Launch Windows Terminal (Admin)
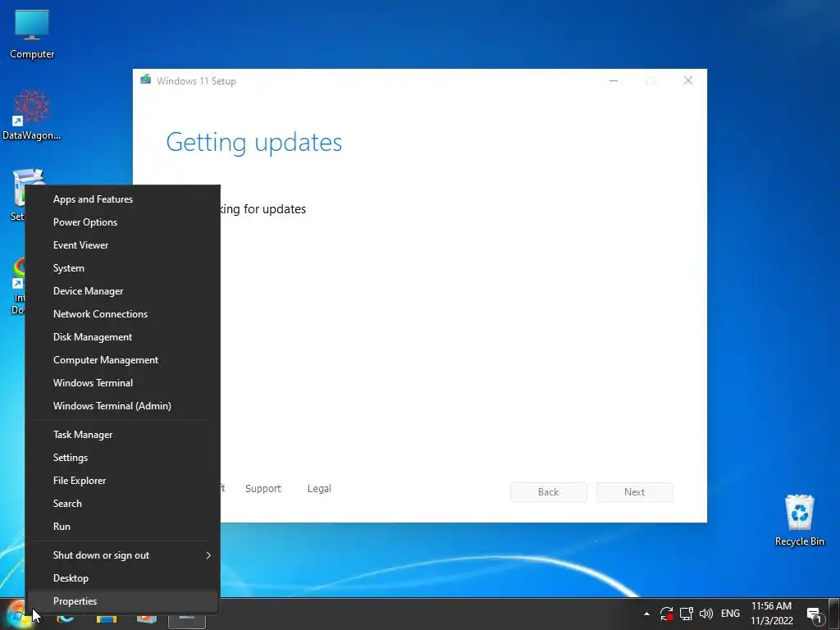 (x=123, y=407)
